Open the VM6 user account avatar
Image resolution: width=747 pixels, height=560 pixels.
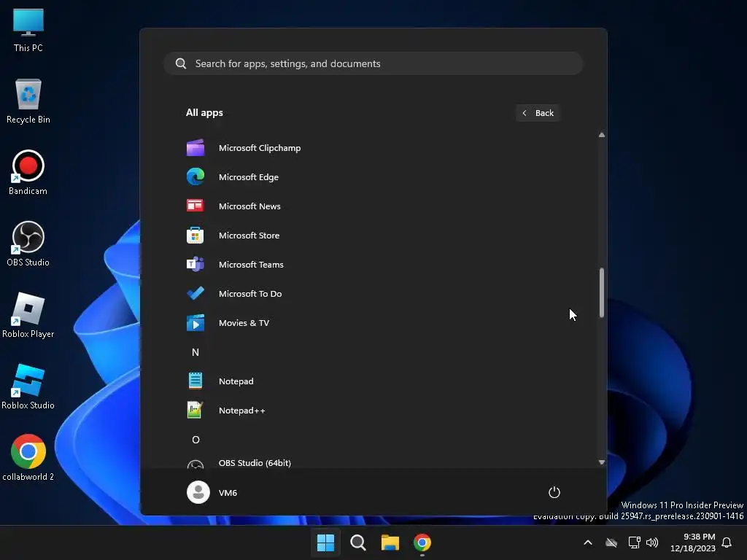tap(198, 492)
